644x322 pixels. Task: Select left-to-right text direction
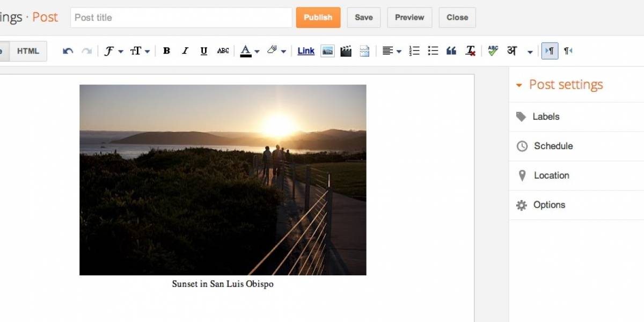[550, 51]
